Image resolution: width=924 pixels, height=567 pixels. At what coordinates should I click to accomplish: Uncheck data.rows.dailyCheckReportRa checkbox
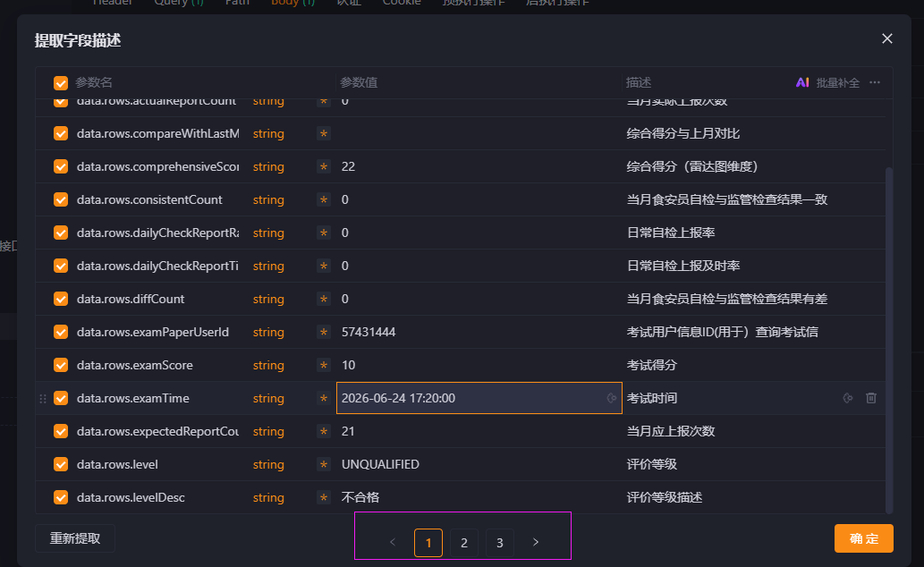(x=61, y=233)
